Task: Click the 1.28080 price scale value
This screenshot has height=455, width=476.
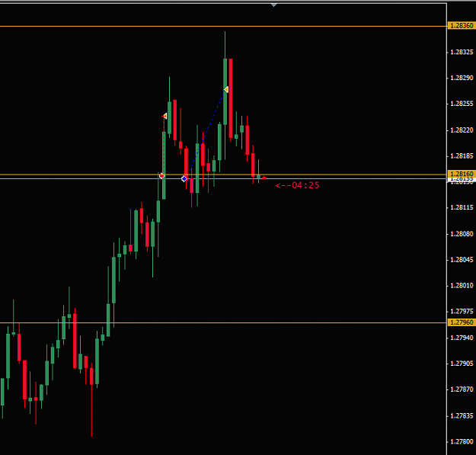Action: point(462,234)
